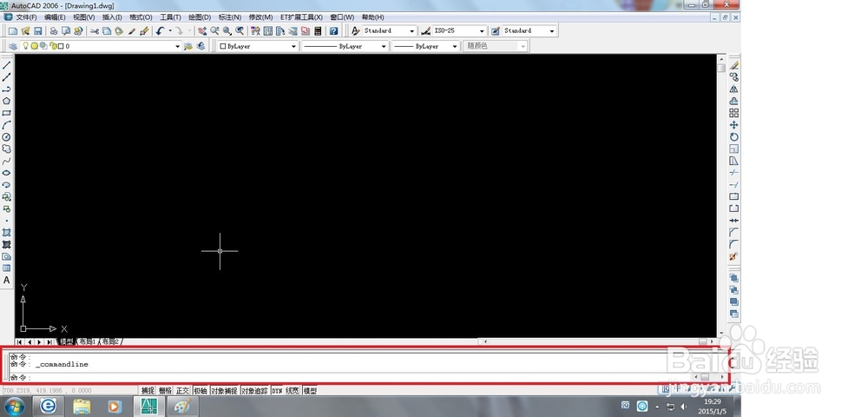The height and width of the screenshot is (417, 868).
Task: Switch to the 模型 layout tab
Action: click(x=67, y=341)
